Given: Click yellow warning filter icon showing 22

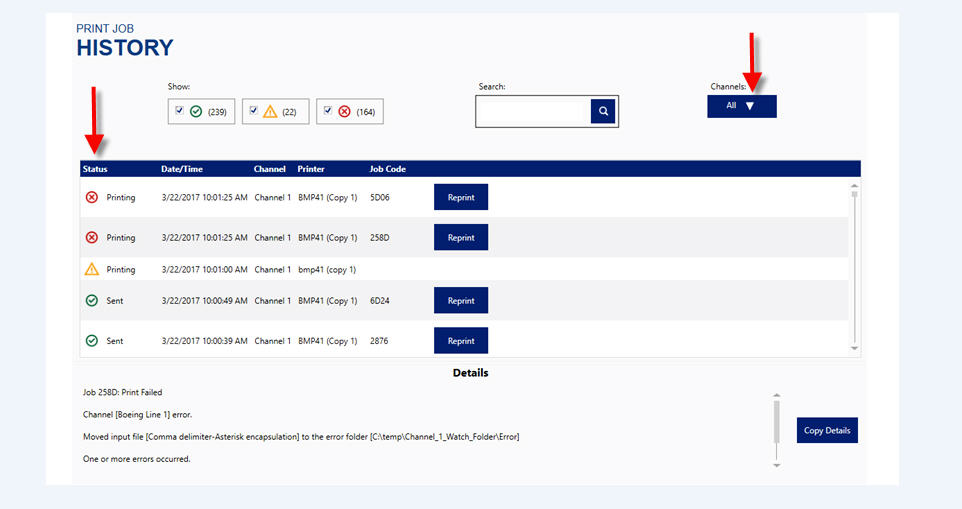Looking at the screenshot, I should (270, 112).
